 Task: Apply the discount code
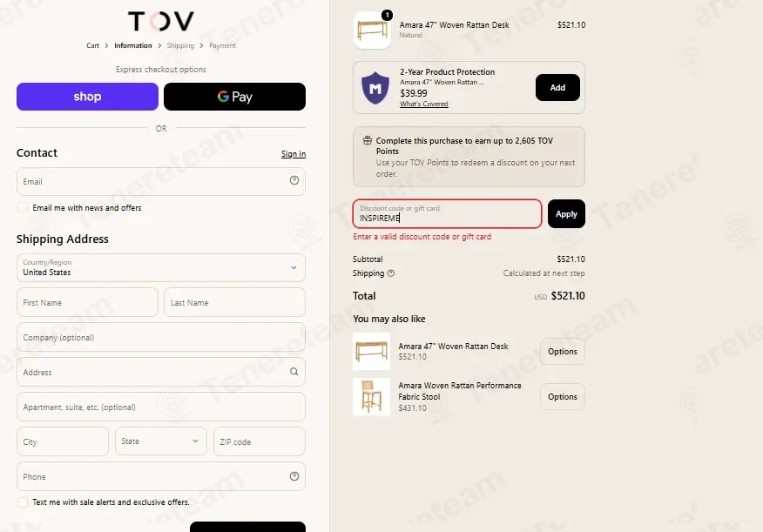(566, 213)
